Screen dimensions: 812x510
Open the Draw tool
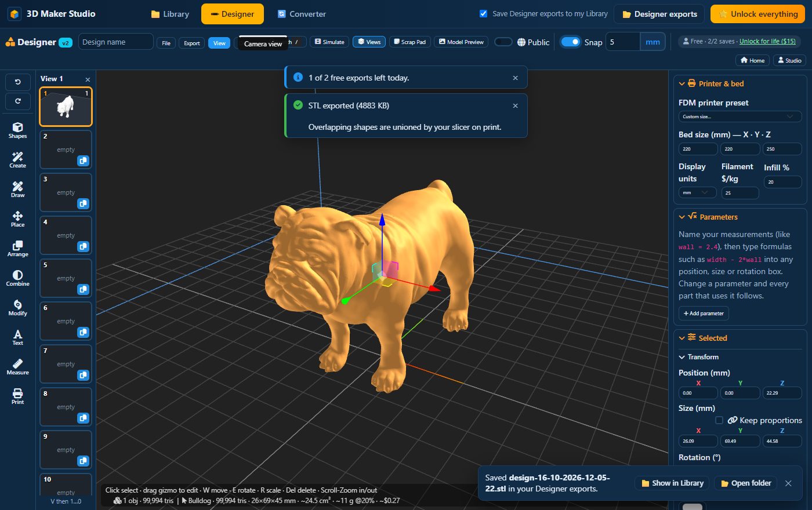(17, 190)
